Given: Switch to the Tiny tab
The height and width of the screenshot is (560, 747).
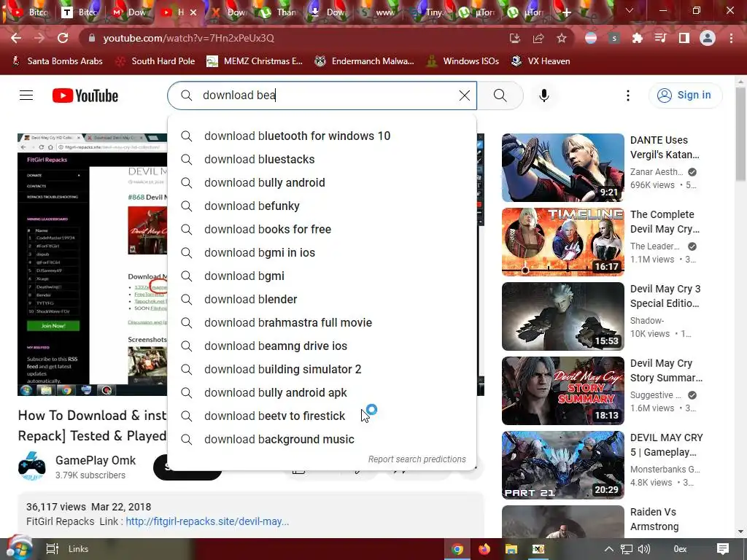Looking at the screenshot, I should 426,12.
